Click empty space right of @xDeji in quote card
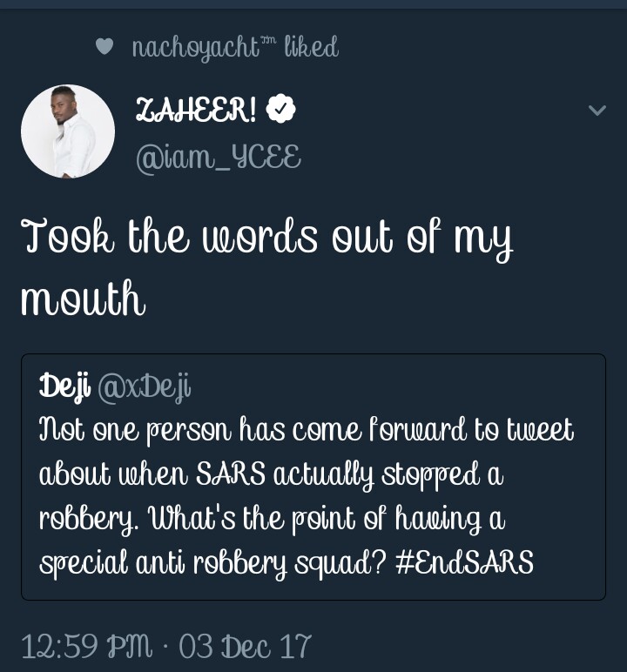 tap(392, 386)
